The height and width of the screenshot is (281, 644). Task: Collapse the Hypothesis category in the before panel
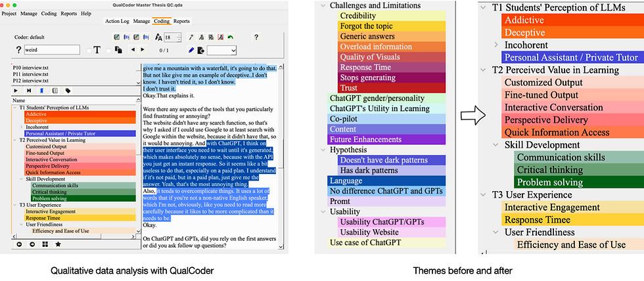click(x=323, y=150)
